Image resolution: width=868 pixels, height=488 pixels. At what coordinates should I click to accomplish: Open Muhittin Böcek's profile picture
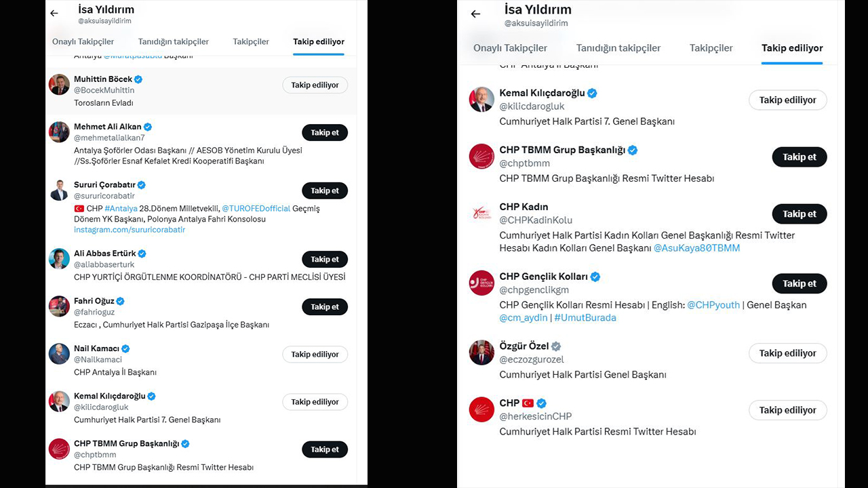[59, 85]
